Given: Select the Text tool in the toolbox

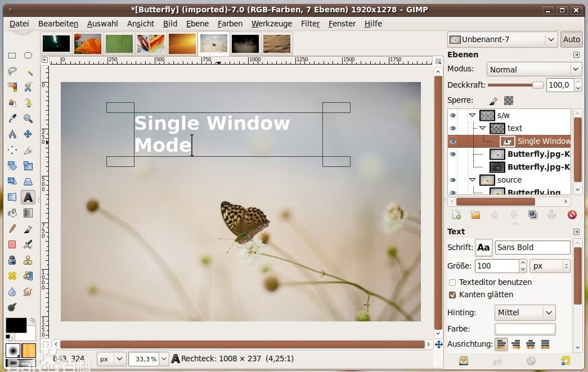Looking at the screenshot, I should [x=28, y=197].
